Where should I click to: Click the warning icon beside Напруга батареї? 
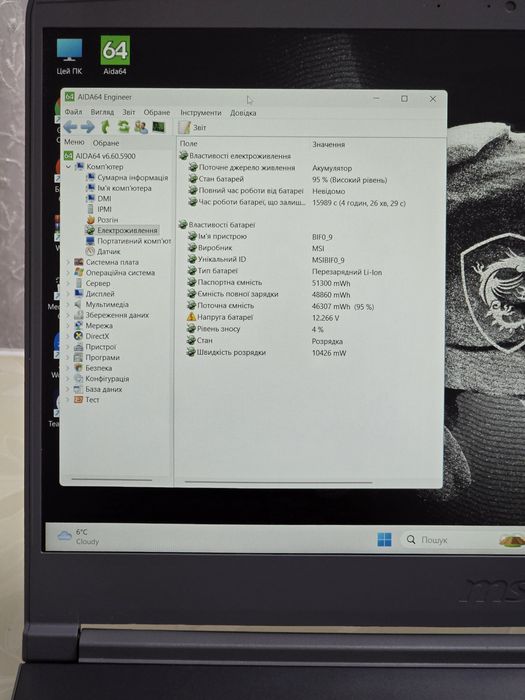tap(191, 317)
